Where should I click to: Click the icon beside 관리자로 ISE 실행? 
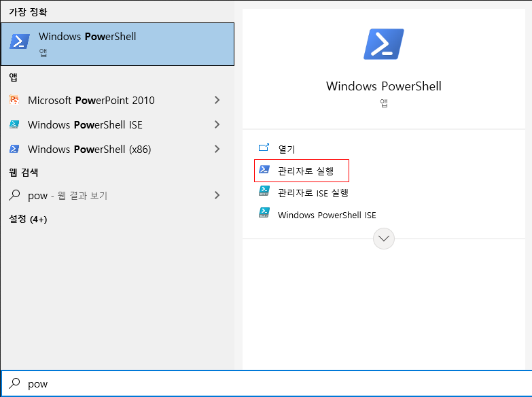point(264,191)
